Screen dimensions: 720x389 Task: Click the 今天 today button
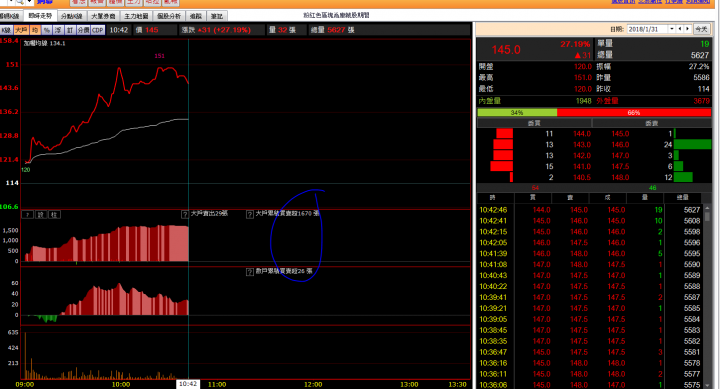click(701, 29)
